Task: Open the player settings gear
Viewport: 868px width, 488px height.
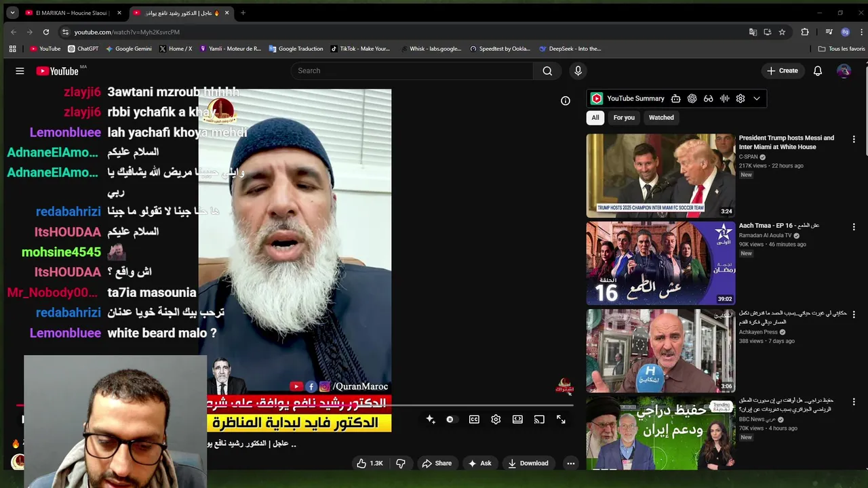Action: point(496,420)
